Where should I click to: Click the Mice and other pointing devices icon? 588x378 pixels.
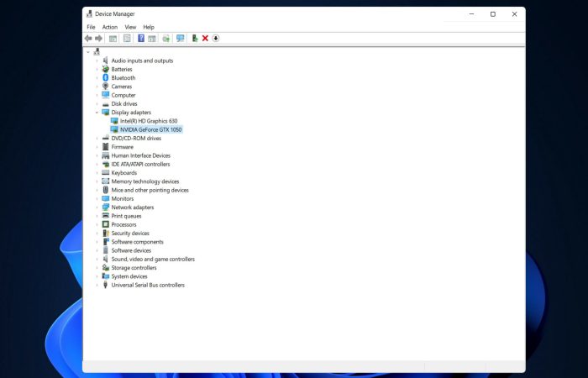pos(105,190)
